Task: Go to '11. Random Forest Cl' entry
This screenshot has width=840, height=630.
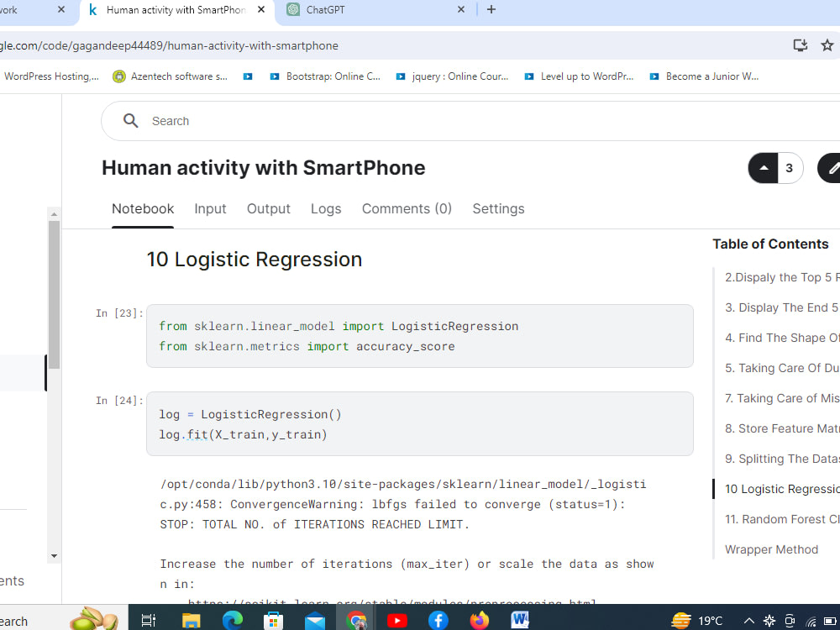Action: [x=782, y=519]
